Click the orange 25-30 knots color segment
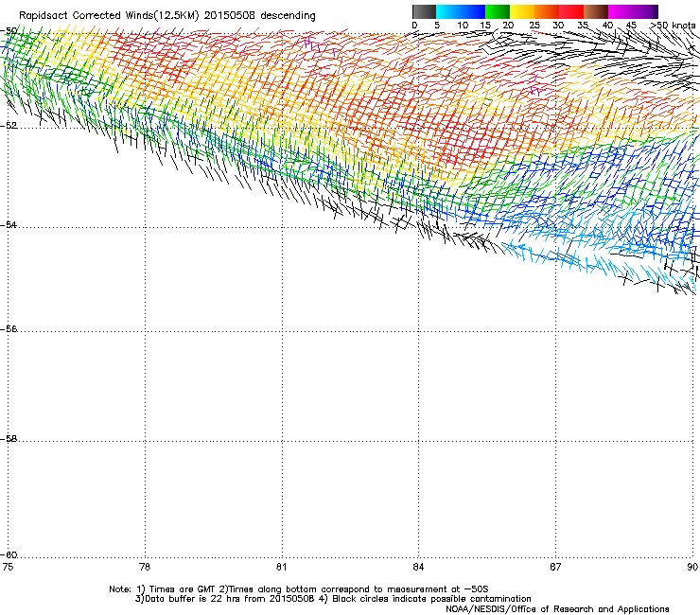Screen dimensions: 700x615 point(547,11)
